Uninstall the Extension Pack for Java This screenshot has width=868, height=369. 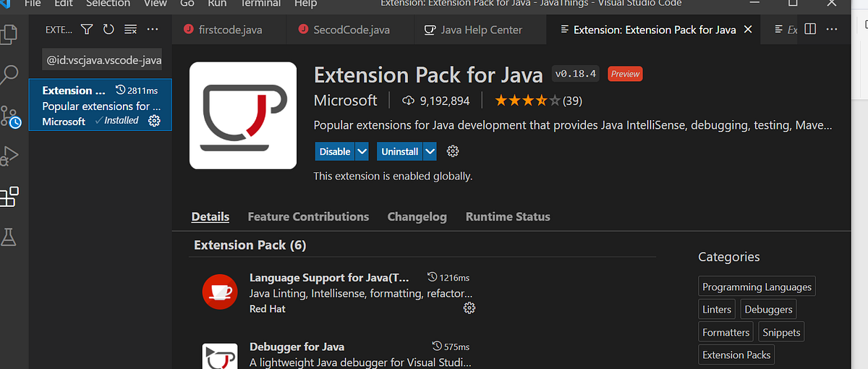400,151
